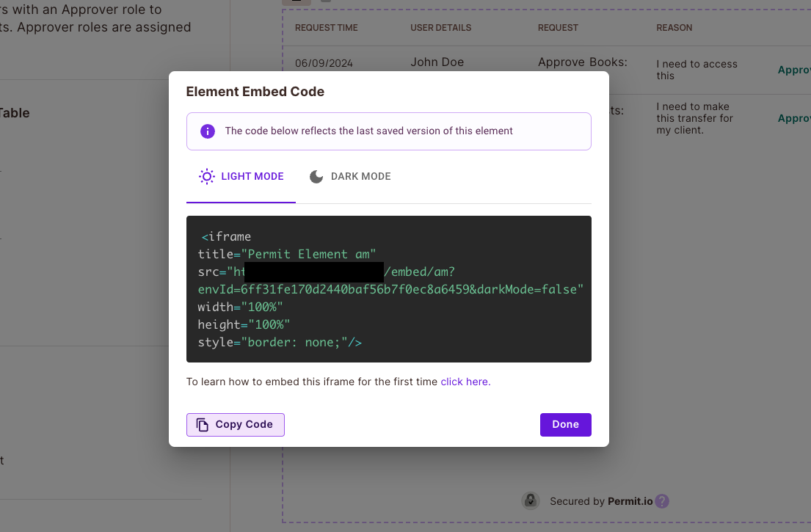
Task: Click the copy icon inside the Copy Code button
Action: (202, 424)
